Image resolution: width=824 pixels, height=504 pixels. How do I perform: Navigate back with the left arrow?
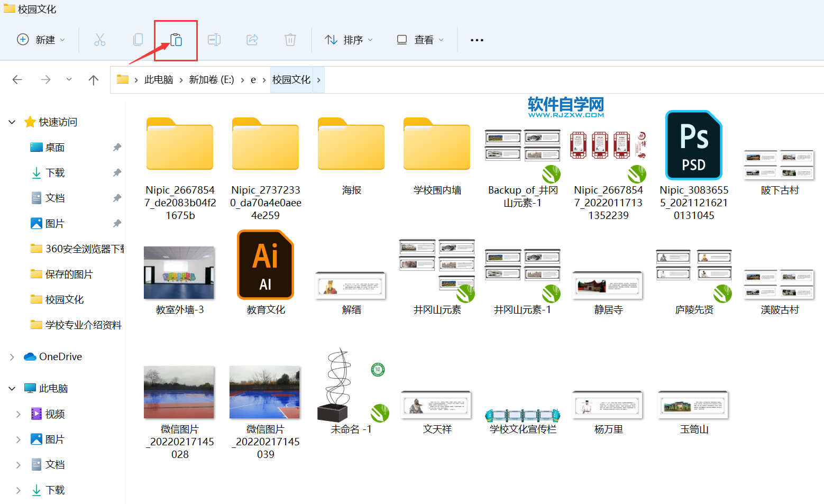pos(17,80)
